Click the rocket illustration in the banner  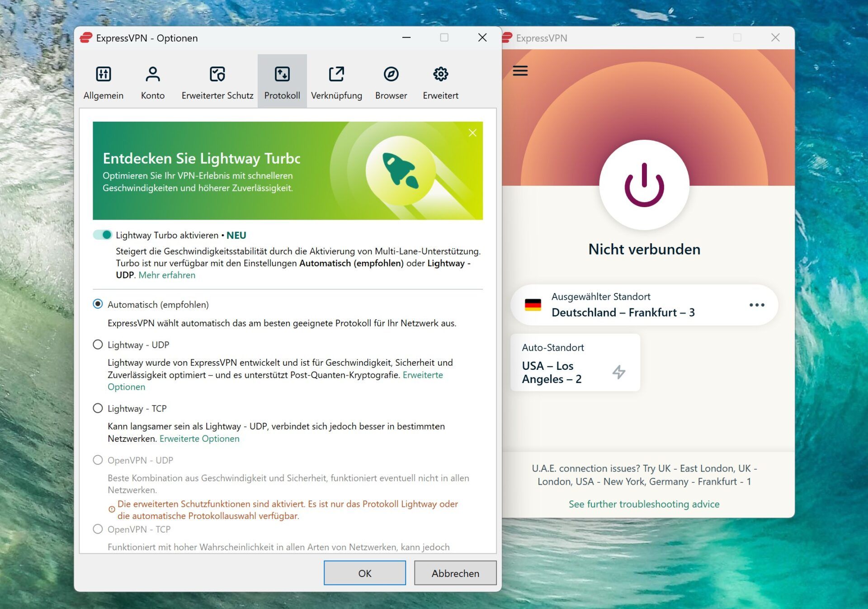click(401, 171)
